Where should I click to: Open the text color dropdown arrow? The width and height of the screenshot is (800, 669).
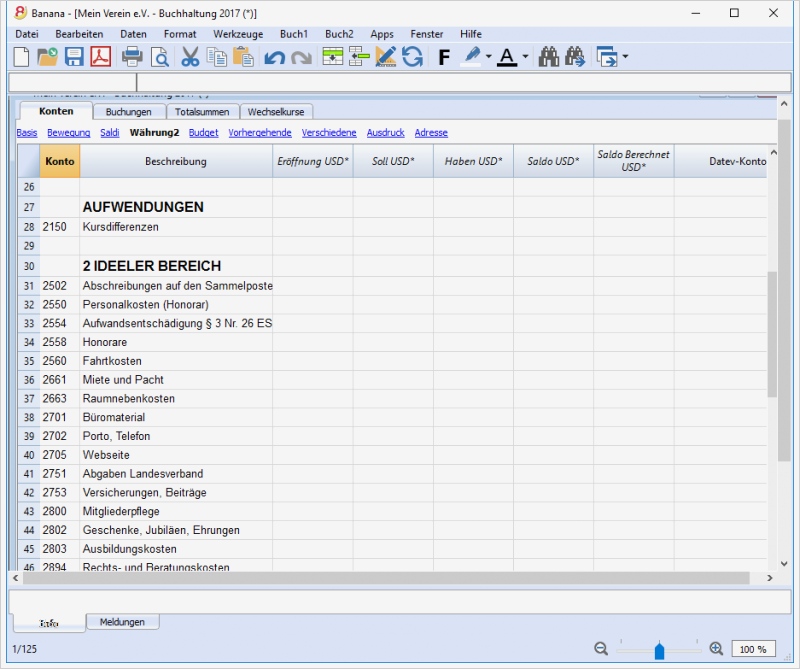pos(526,57)
